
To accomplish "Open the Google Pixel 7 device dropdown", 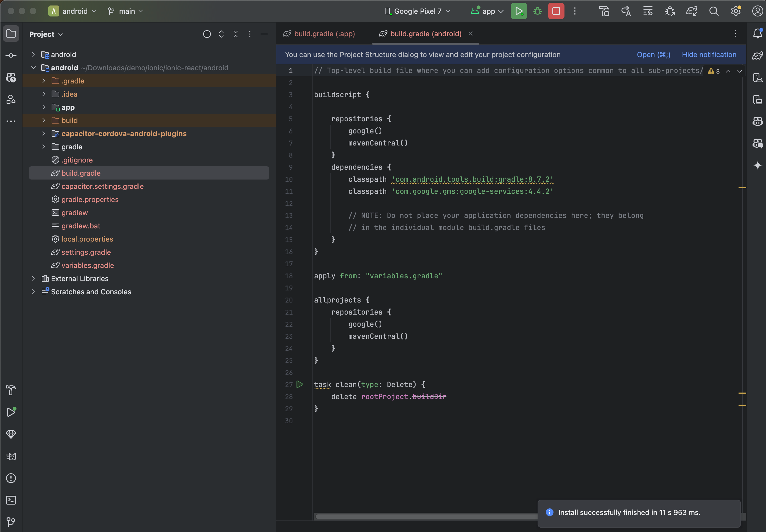I will pyautogui.click(x=418, y=11).
